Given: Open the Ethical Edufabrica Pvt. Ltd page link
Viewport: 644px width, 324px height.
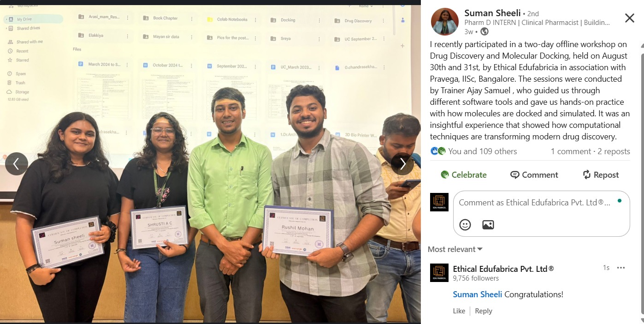Looking at the screenshot, I should pyautogui.click(x=503, y=269).
